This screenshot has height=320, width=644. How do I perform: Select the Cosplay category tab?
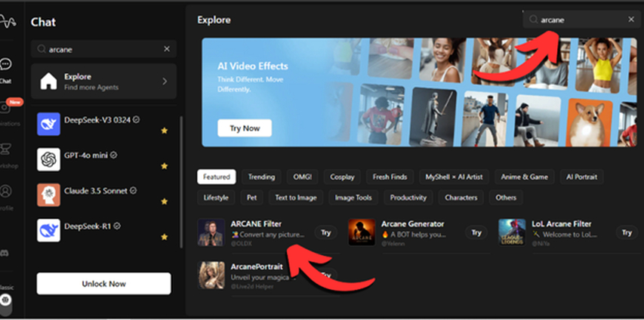pos(342,177)
